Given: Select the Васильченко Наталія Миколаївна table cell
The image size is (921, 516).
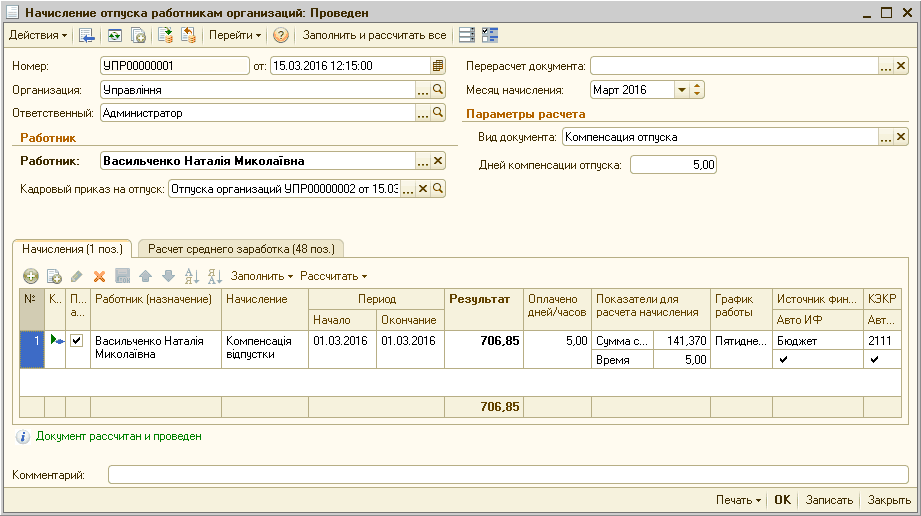Looking at the screenshot, I should (x=156, y=349).
